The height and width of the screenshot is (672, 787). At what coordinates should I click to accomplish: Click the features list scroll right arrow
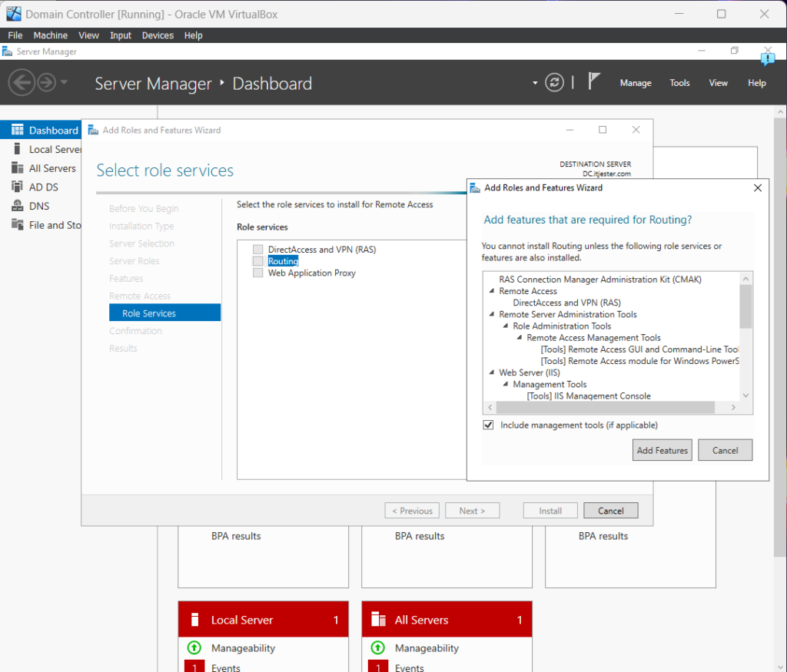pyautogui.click(x=733, y=407)
